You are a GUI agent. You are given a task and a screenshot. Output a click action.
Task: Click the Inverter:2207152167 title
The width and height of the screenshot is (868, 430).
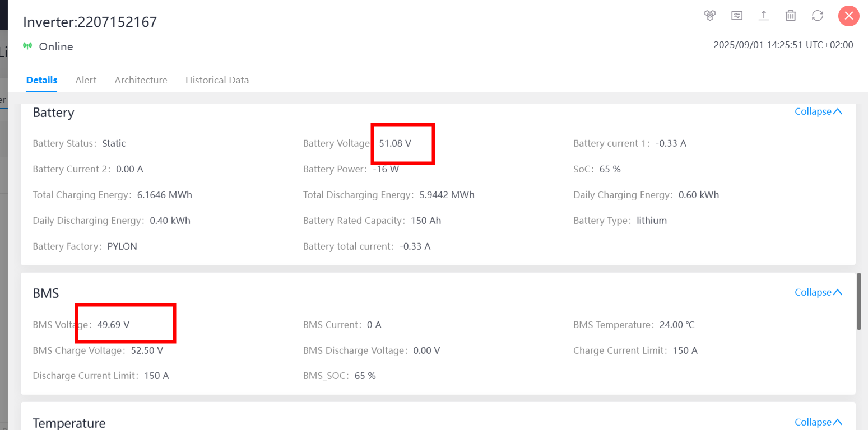coord(90,22)
